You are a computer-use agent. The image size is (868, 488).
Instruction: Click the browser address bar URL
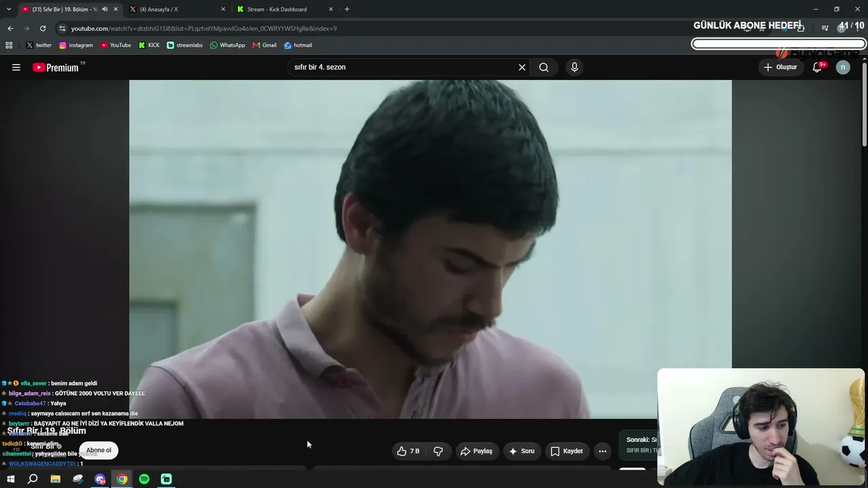tap(204, 28)
